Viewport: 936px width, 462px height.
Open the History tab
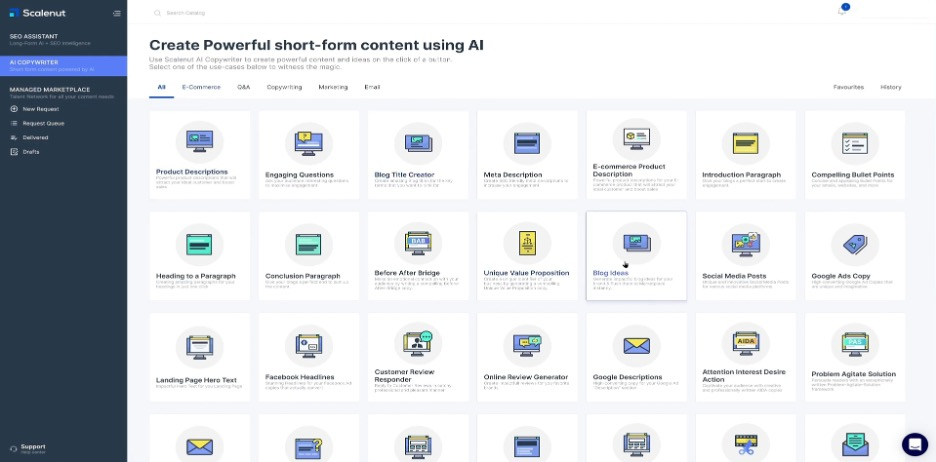(x=891, y=87)
